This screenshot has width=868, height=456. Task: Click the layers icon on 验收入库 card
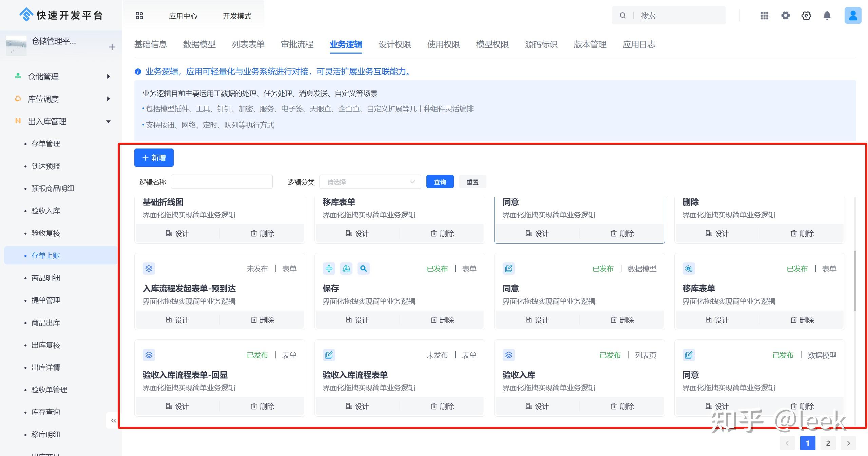coord(508,355)
